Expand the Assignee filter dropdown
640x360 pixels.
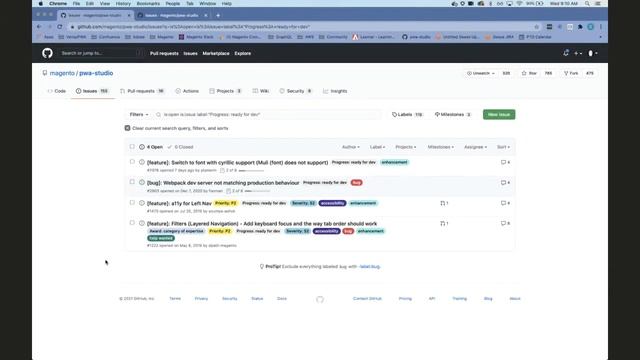[476, 147]
